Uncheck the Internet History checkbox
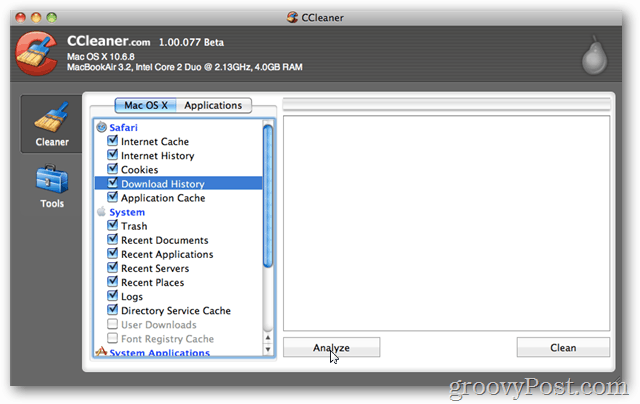640x404 pixels. pos(112,155)
